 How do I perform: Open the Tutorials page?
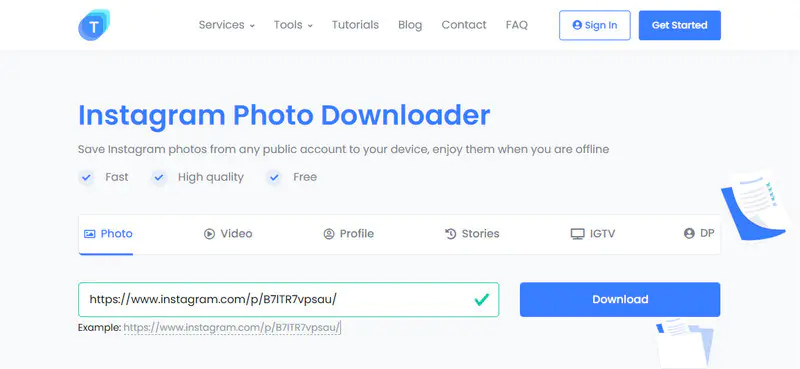click(355, 25)
